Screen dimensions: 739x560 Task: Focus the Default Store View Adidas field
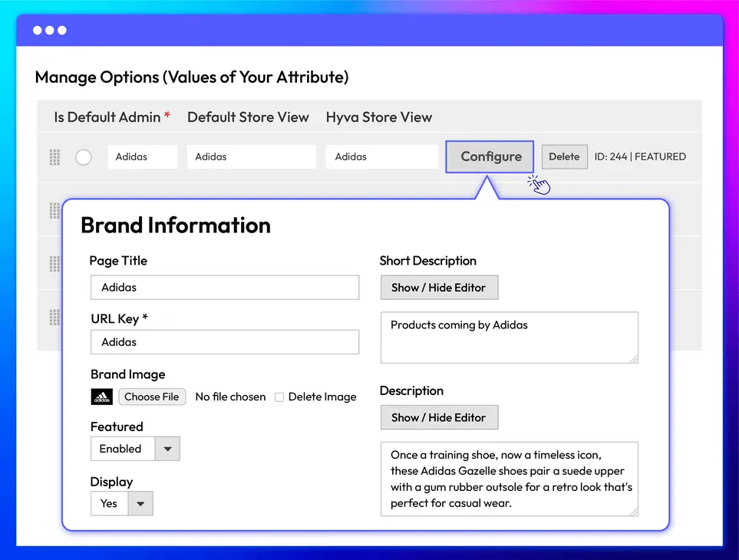coord(251,156)
